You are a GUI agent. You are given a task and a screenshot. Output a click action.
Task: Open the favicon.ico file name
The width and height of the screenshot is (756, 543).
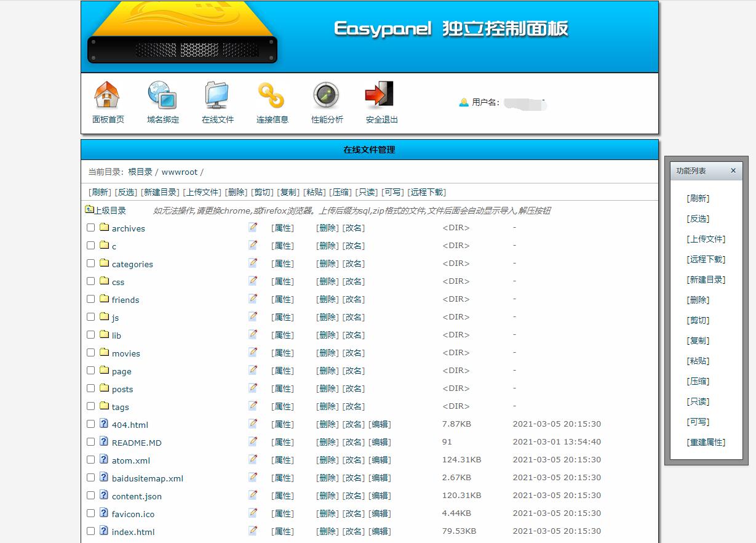point(133,514)
